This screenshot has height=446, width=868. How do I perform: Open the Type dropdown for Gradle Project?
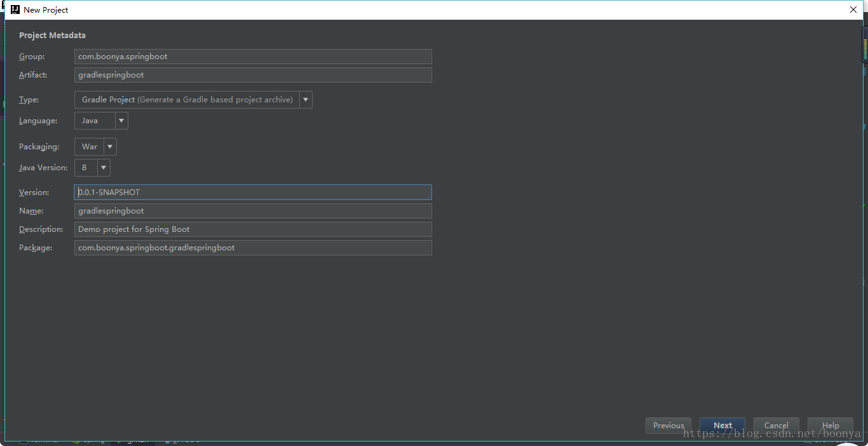click(x=193, y=100)
